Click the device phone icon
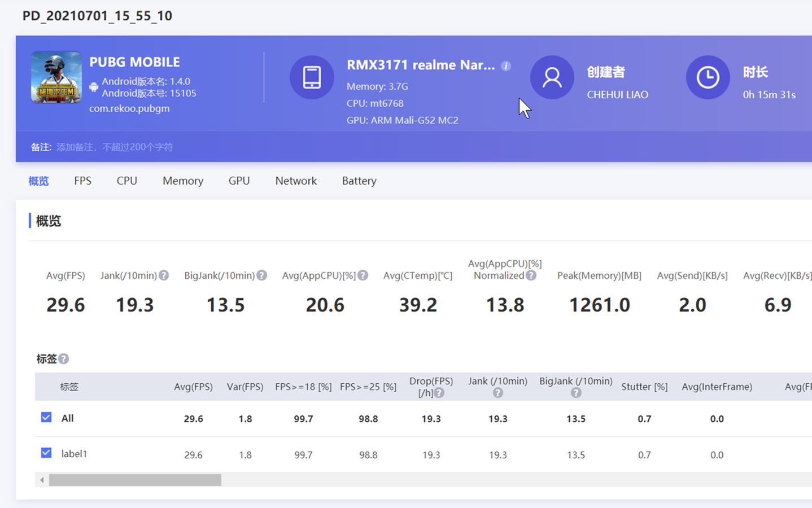This screenshot has height=508, width=812. point(312,77)
